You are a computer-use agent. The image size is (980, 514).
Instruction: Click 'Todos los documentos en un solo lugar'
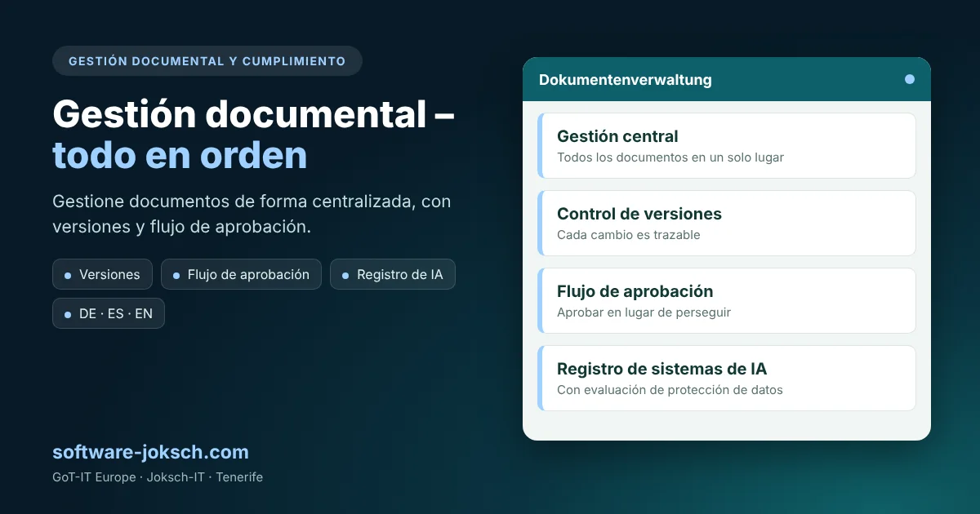(670, 157)
